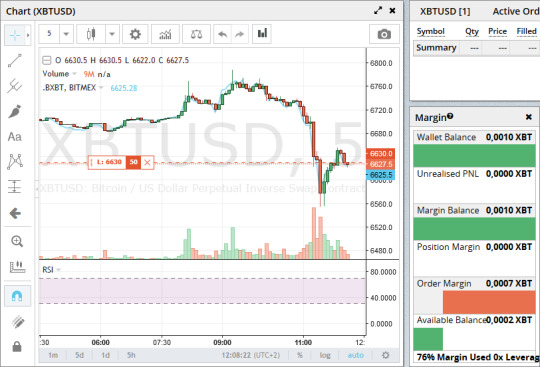The height and width of the screenshot is (367, 540).
Task: Toggle stay in drawing mode pencil
Action: coord(17,321)
